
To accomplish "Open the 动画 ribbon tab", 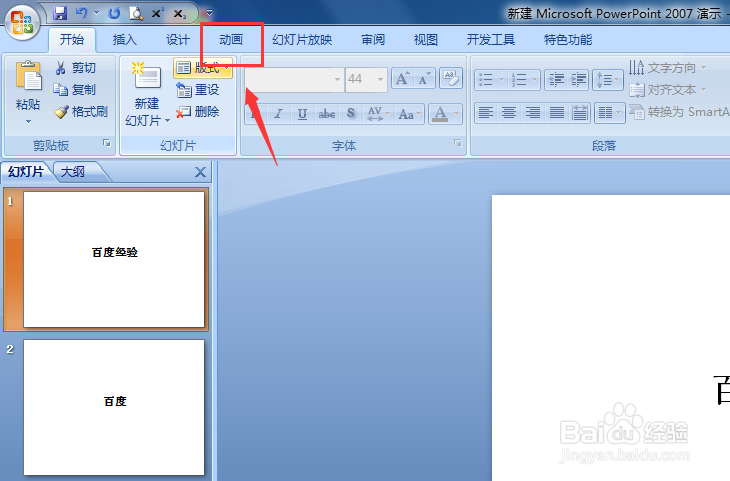I will coord(231,40).
